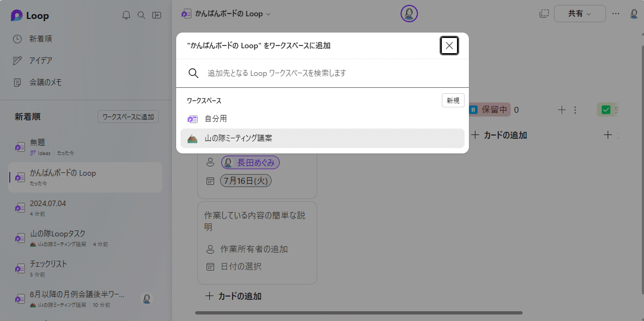Click the Loop component copy icon
Image resolution: width=644 pixels, height=321 pixels.
(x=544, y=14)
